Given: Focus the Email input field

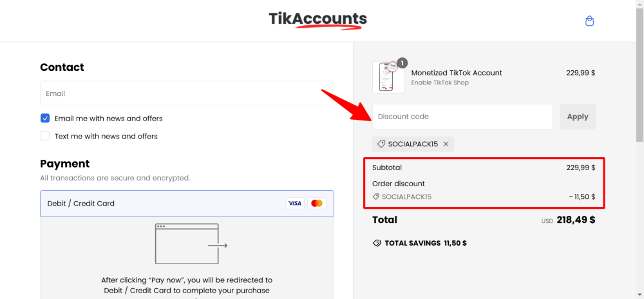Looking at the screenshot, I should tap(187, 93).
